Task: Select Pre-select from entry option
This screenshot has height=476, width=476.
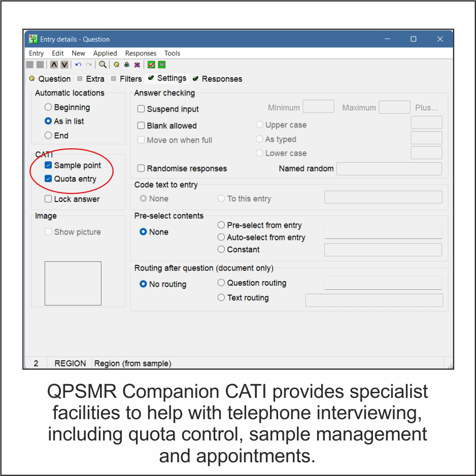Action: 221,225
